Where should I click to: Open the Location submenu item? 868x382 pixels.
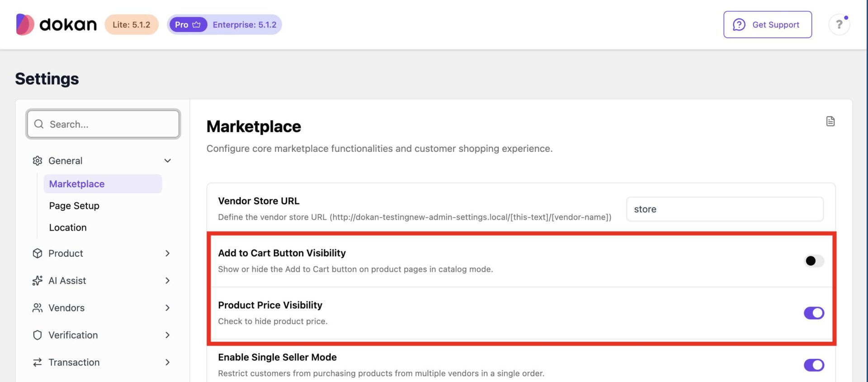coord(68,227)
